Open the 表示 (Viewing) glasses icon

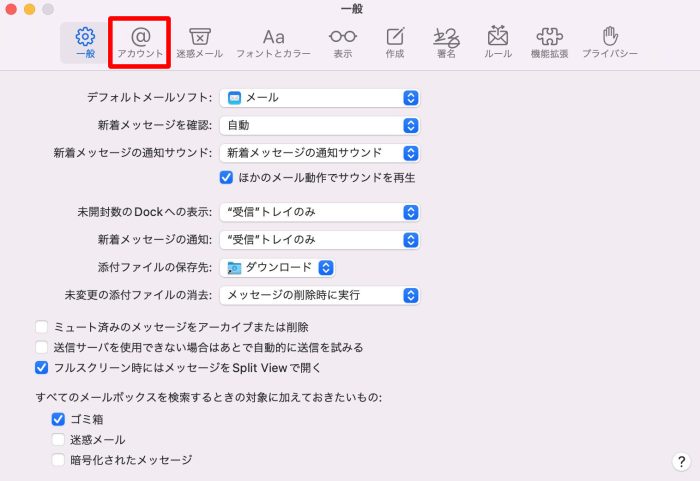point(342,41)
